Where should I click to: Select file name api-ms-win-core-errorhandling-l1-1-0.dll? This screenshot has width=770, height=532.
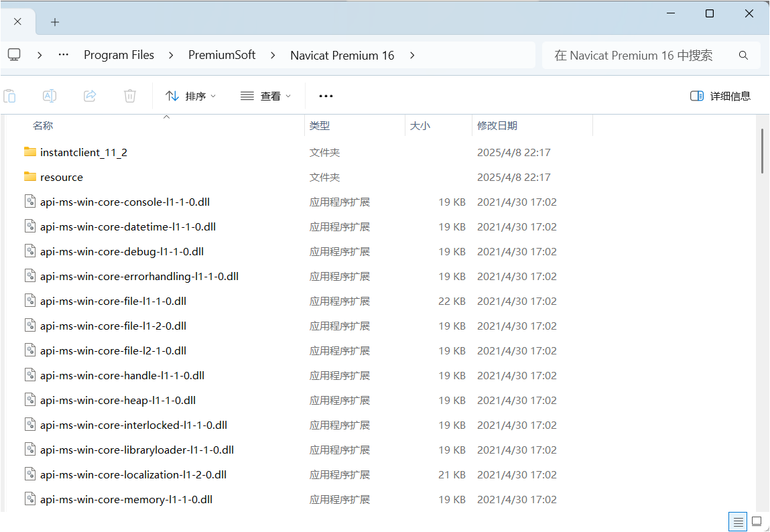pyautogui.click(x=139, y=276)
